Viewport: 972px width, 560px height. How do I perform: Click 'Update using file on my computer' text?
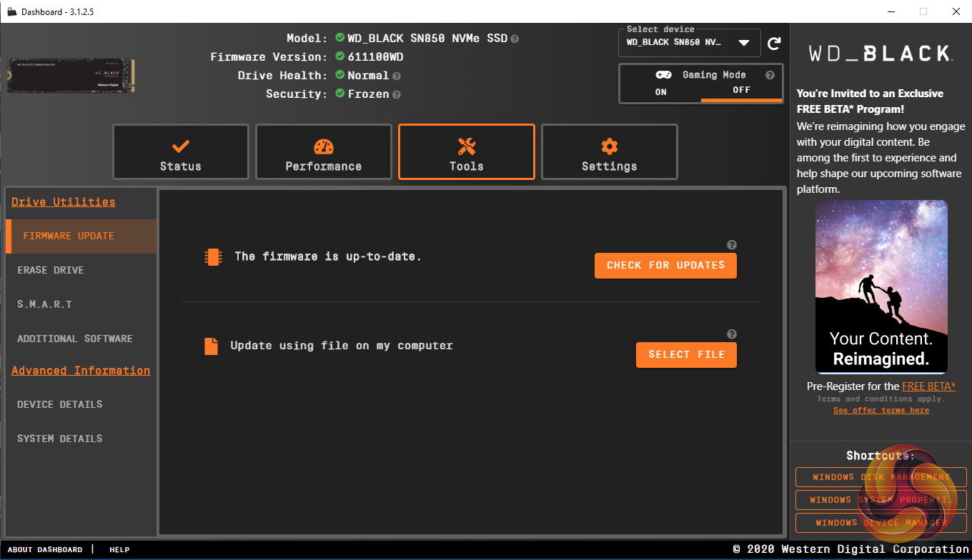click(x=342, y=346)
